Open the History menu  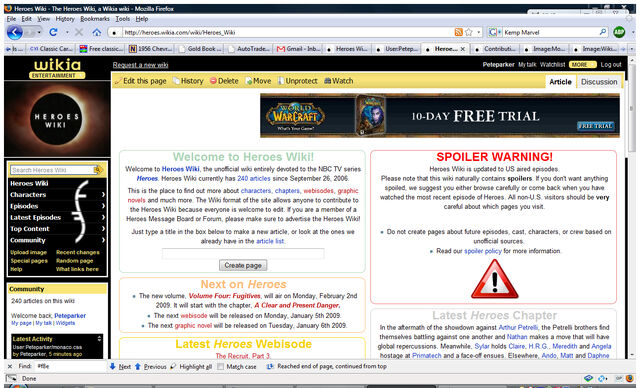click(x=65, y=19)
